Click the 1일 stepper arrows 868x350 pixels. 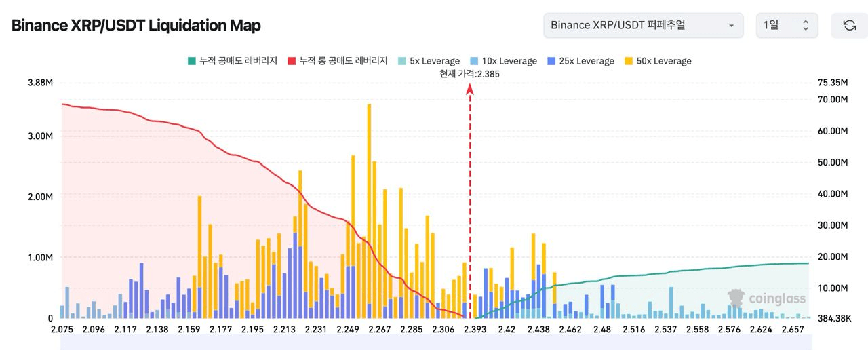point(806,25)
